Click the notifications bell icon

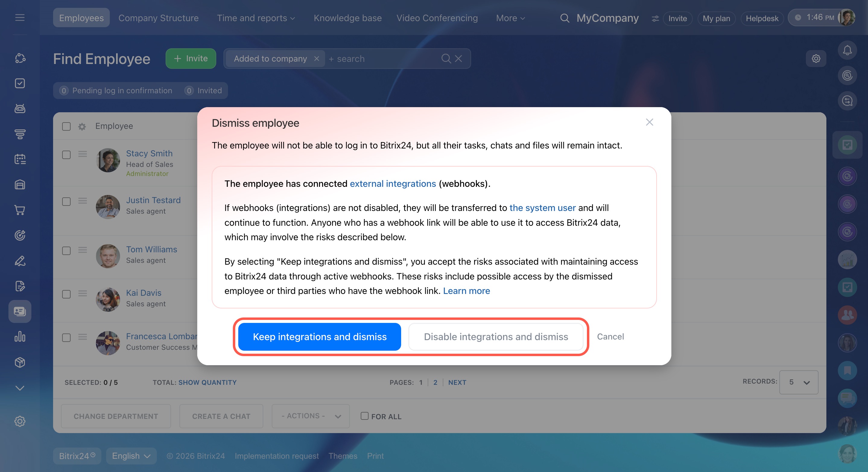pyautogui.click(x=847, y=50)
